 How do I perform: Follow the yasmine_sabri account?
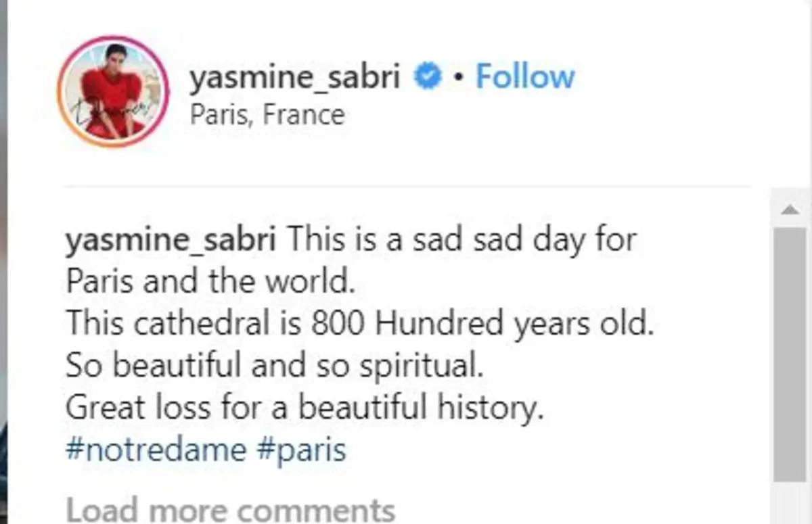point(524,77)
